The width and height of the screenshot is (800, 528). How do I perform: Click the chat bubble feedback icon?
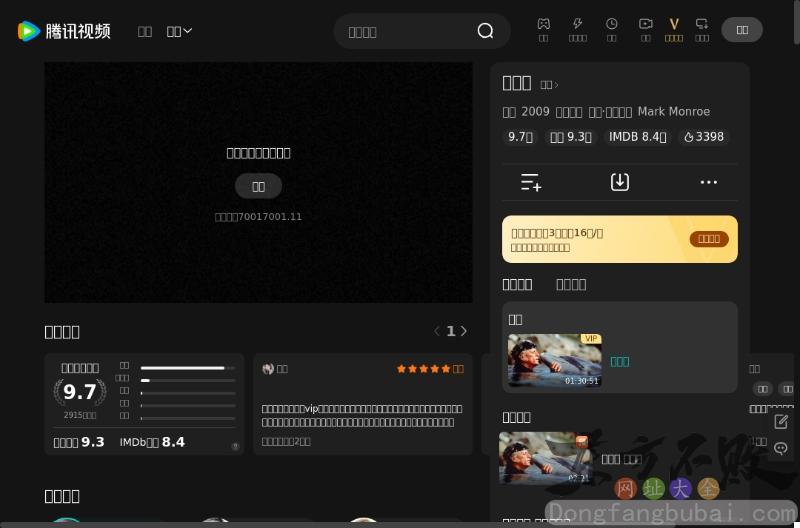[781, 449]
